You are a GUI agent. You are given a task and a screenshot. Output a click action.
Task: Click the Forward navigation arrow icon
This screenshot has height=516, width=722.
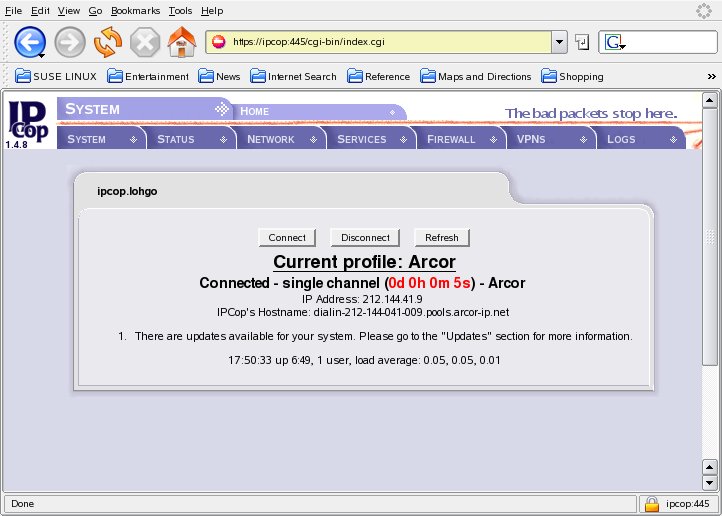click(69, 42)
